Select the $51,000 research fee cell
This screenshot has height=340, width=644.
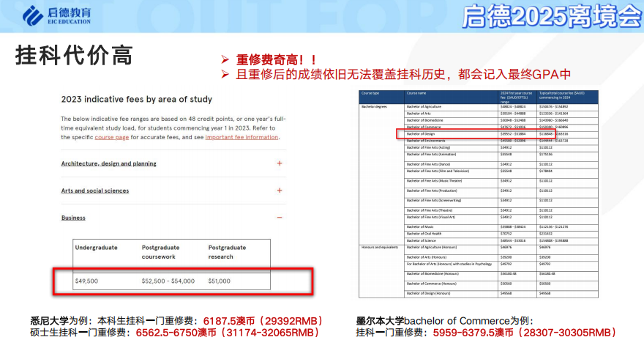click(220, 281)
